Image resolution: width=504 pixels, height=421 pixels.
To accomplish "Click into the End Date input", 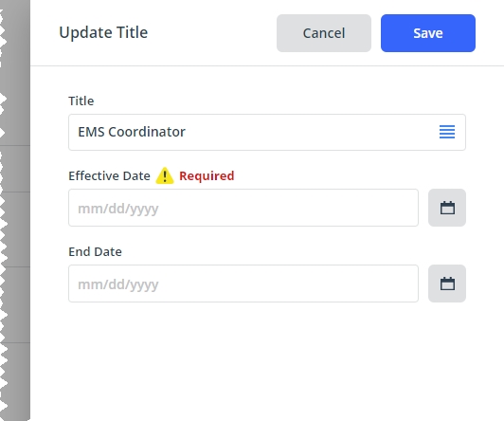I will click(243, 284).
